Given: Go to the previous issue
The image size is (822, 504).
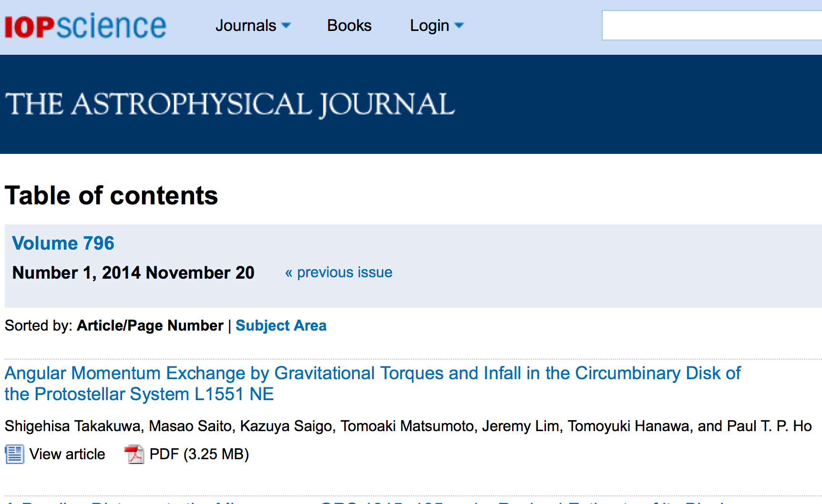Looking at the screenshot, I should [344, 272].
